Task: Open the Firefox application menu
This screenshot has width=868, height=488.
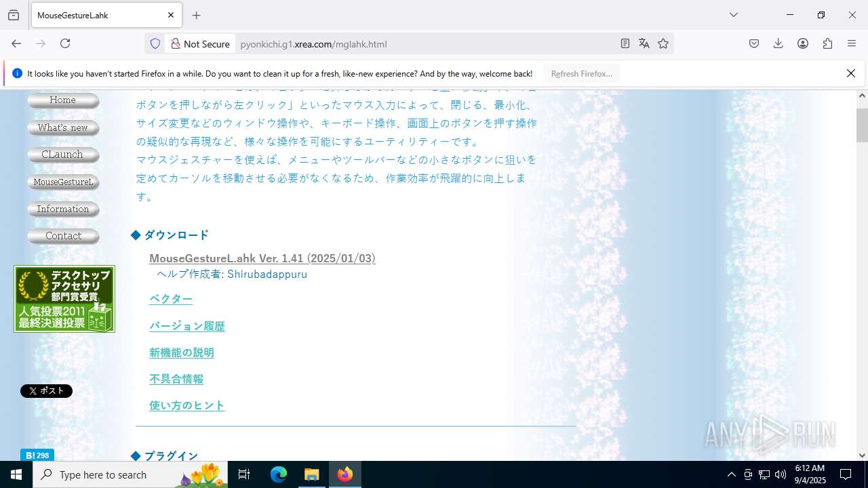Action: tap(852, 43)
